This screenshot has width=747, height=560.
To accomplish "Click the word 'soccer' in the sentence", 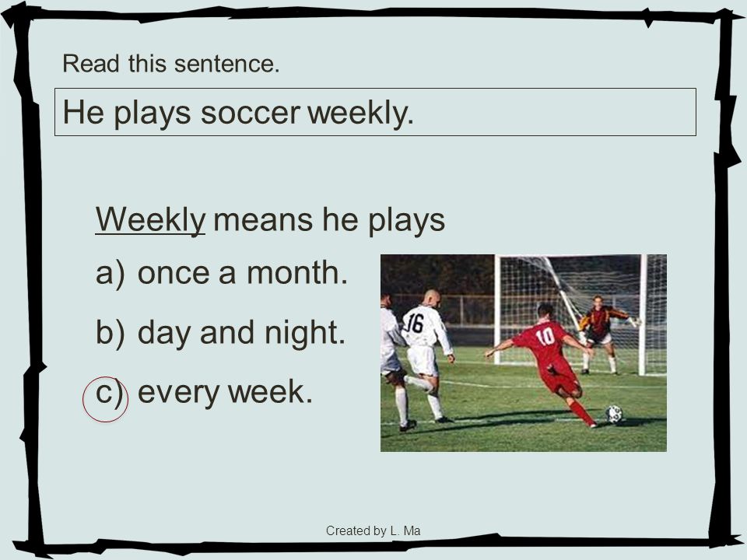I will [250, 113].
